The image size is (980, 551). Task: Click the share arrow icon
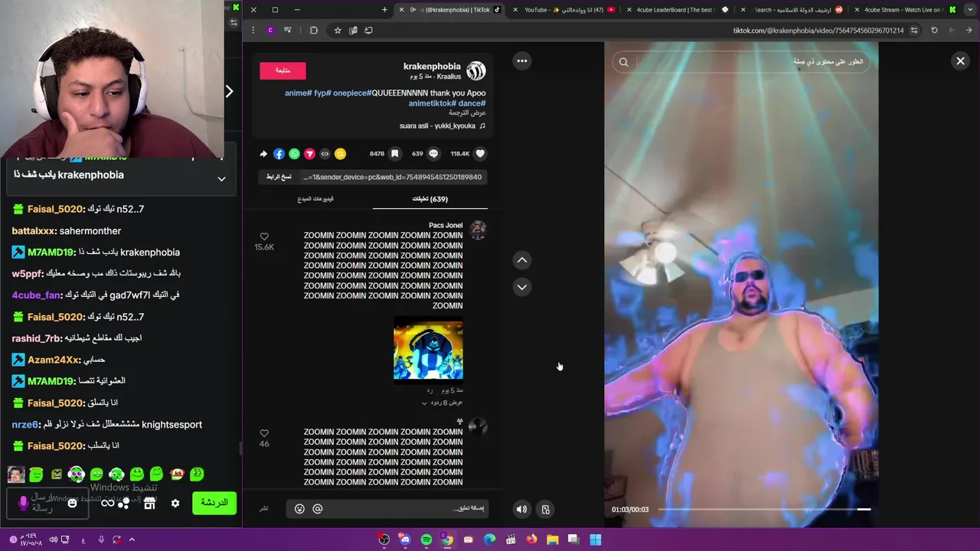[263, 154]
